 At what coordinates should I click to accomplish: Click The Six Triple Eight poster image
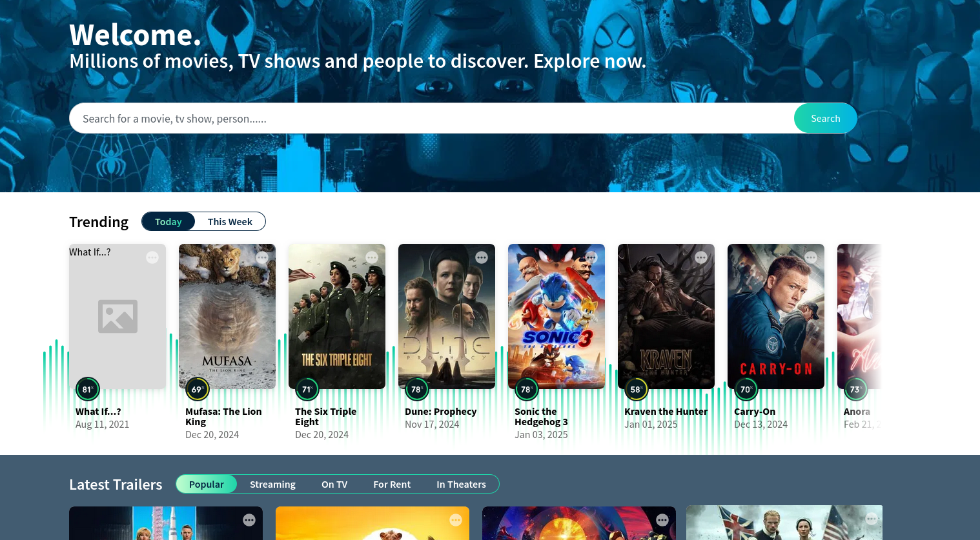pyautogui.click(x=337, y=316)
